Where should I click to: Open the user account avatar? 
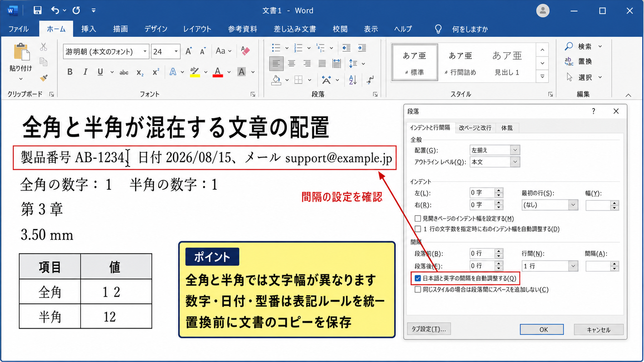tap(543, 10)
